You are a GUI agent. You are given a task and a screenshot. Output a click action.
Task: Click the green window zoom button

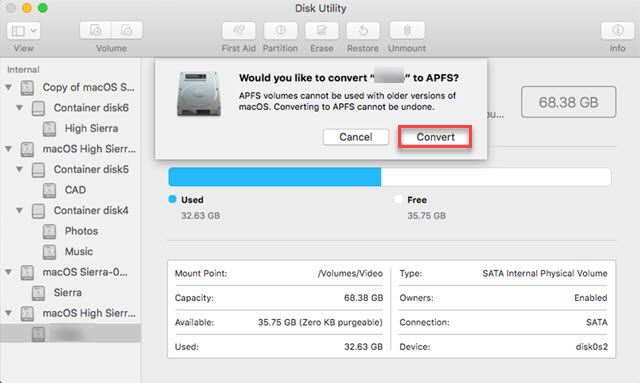pyautogui.click(x=42, y=8)
